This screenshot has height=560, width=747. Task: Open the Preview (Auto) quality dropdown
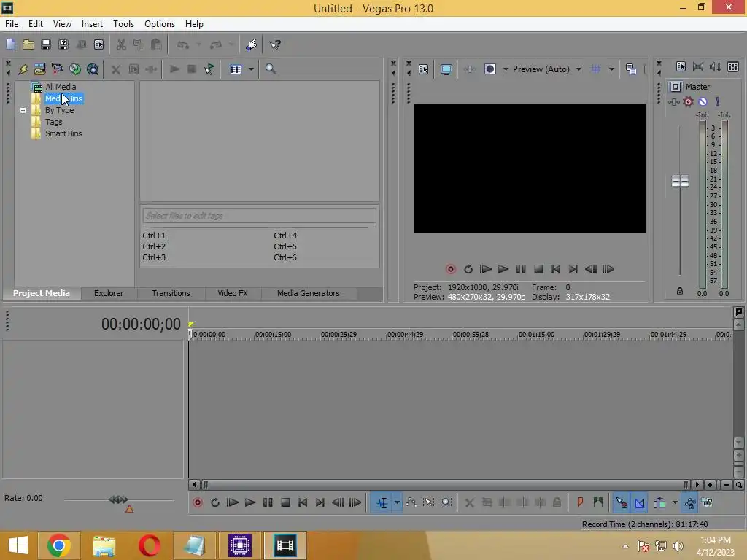pyautogui.click(x=578, y=69)
